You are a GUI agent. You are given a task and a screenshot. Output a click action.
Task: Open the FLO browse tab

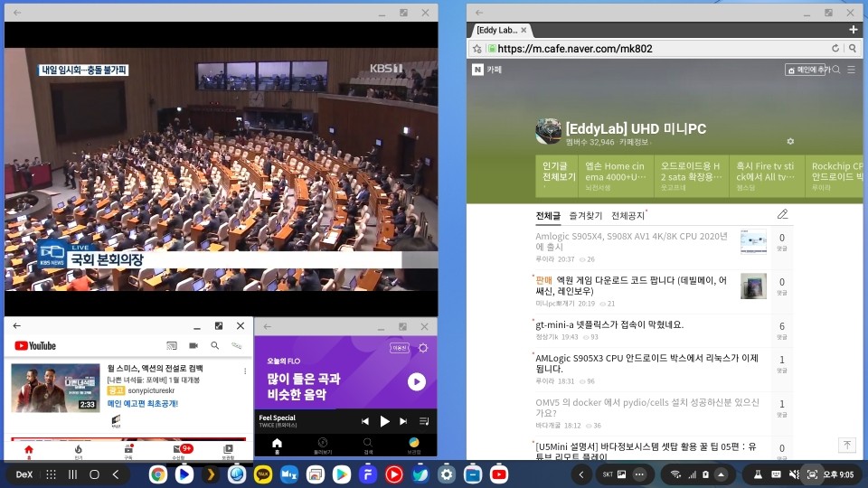(323, 446)
